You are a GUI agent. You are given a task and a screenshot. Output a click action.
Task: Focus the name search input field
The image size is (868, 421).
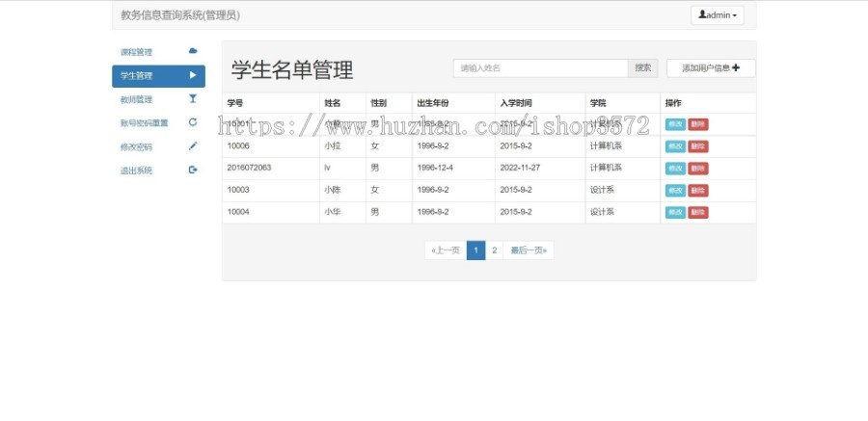540,68
